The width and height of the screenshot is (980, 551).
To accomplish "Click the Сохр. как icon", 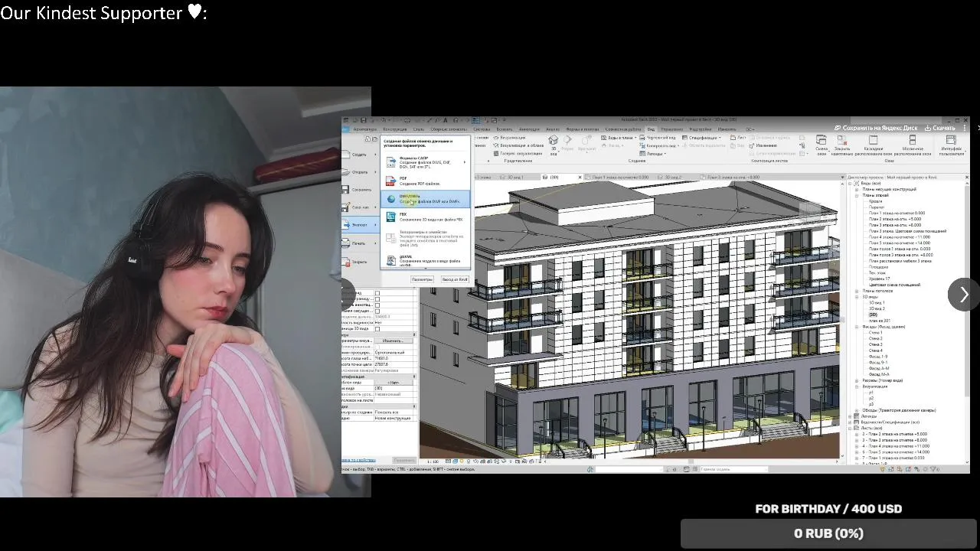I will [346, 207].
